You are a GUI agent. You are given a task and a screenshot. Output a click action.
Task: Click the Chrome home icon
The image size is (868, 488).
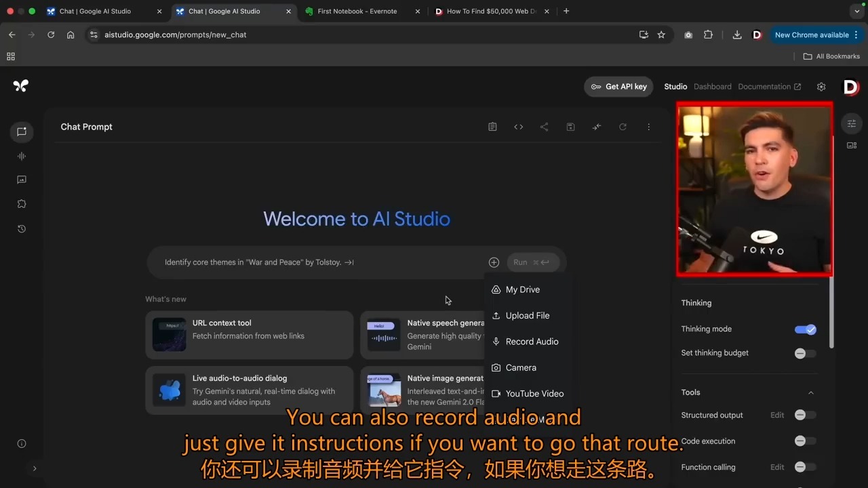click(x=71, y=35)
